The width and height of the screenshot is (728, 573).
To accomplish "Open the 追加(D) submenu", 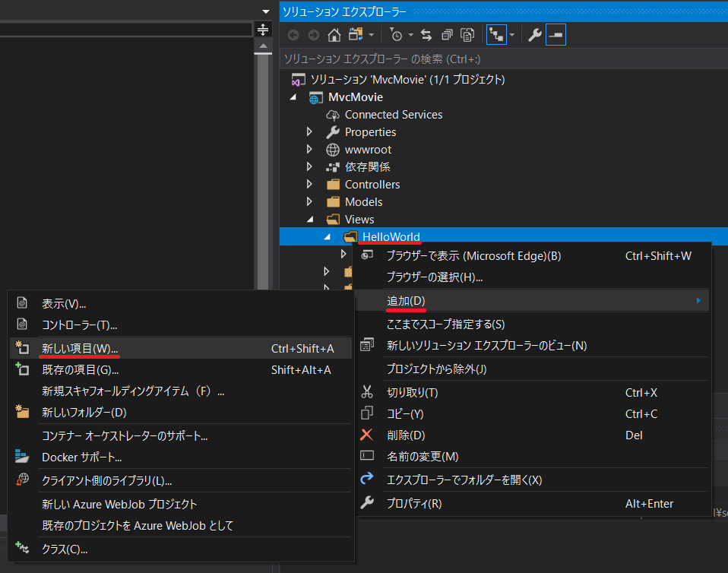I will [x=533, y=301].
